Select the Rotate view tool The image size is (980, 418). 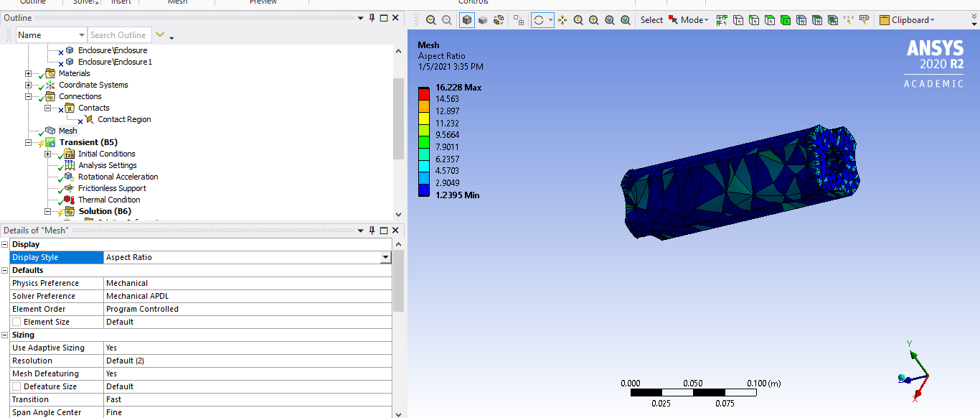(x=540, y=19)
